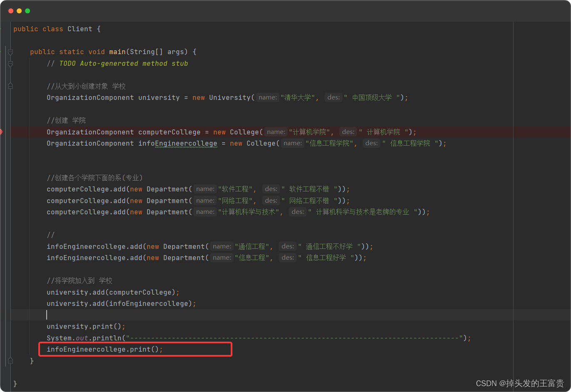Click the string " 通信工程不好学 "

(x=329, y=247)
